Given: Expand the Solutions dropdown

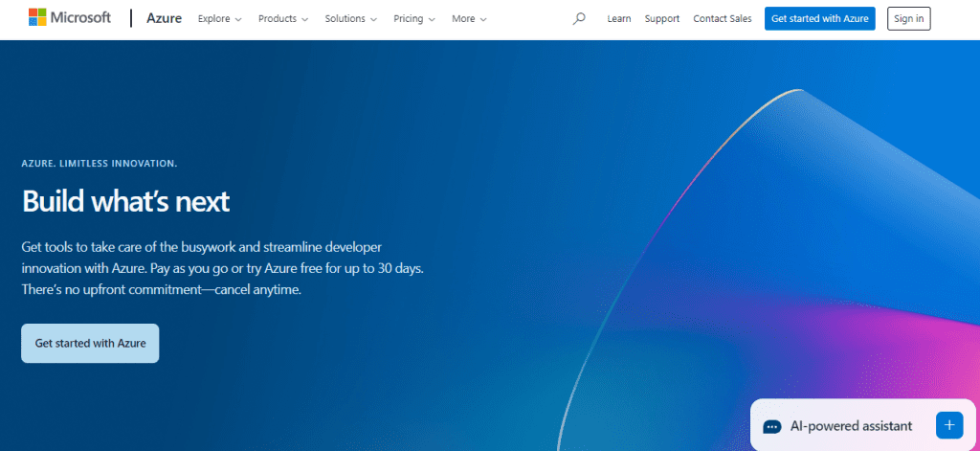Looking at the screenshot, I should (350, 19).
